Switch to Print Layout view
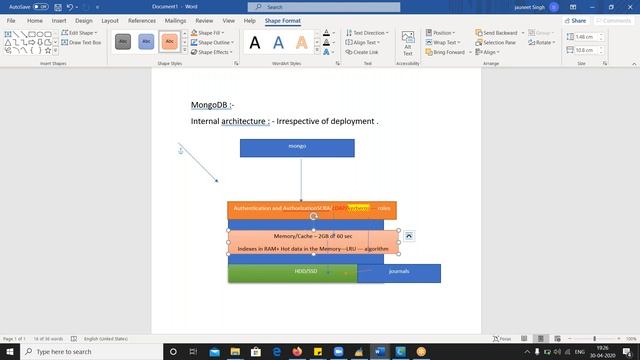 (x=540, y=339)
